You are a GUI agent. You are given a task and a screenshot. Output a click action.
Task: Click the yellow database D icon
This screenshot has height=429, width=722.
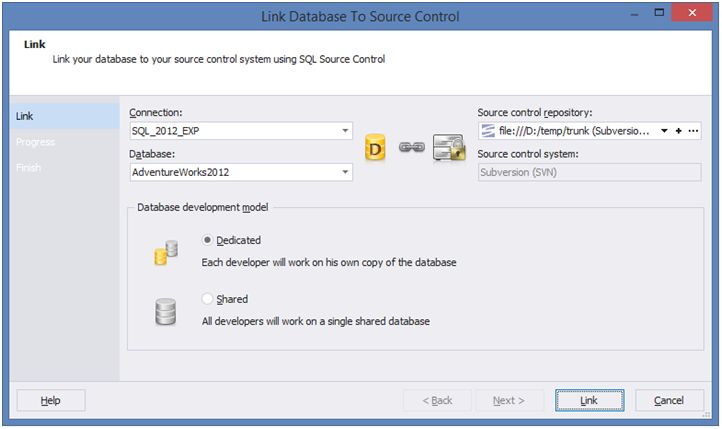375,148
